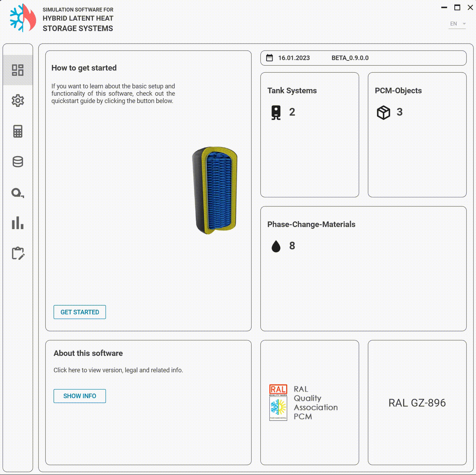Click the cube icon under PCM-Objects
The image size is (476, 475).
pyautogui.click(x=384, y=112)
